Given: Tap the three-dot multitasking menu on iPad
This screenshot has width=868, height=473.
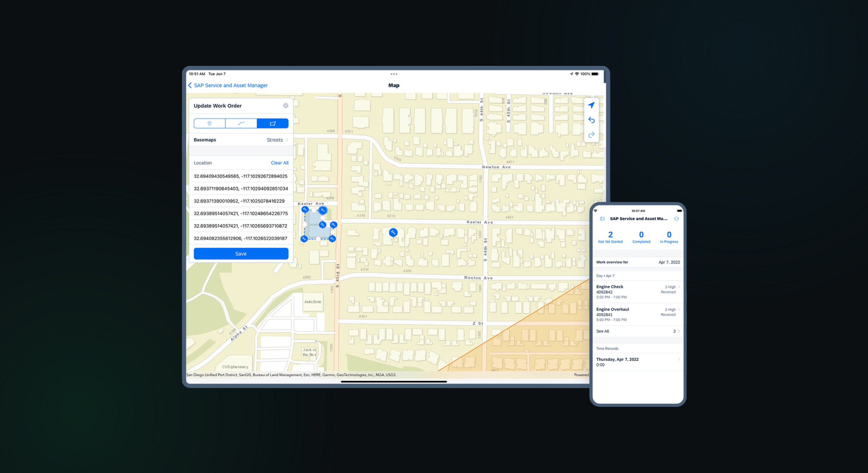Looking at the screenshot, I should pyautogui.click(x=394, y=74).
